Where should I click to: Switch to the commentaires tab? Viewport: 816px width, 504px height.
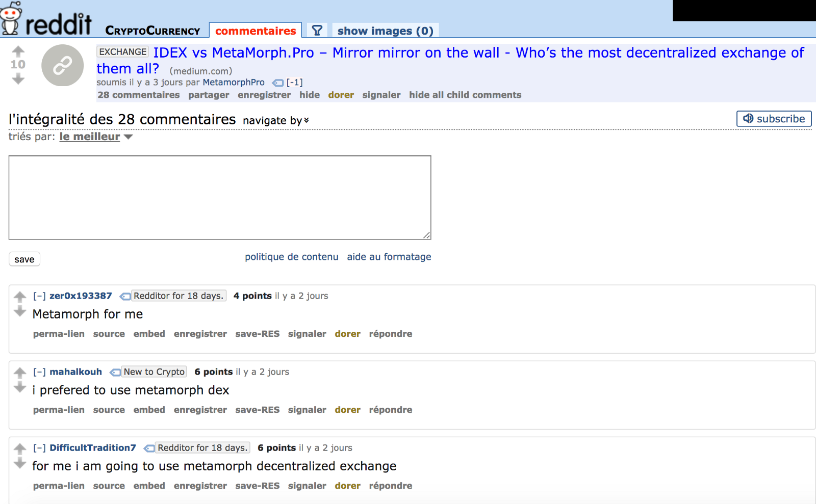pos(256,31)
